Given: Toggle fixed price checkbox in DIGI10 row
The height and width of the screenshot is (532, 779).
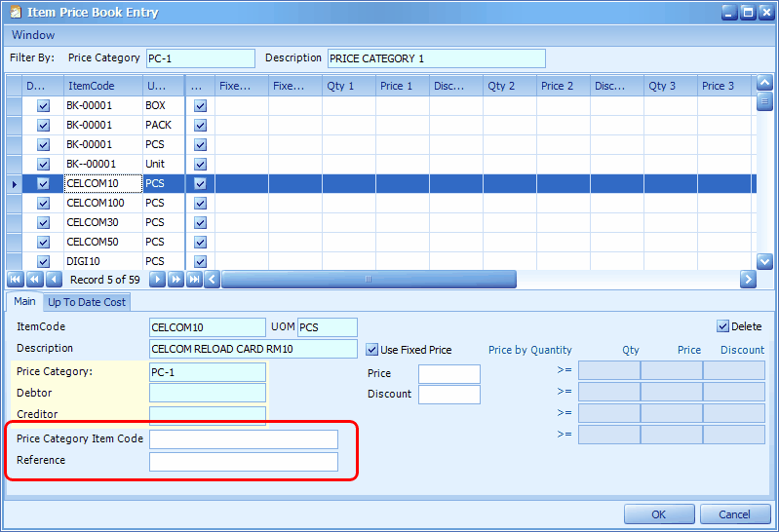Looking at the screenshot, I should [x=200, y=261].
